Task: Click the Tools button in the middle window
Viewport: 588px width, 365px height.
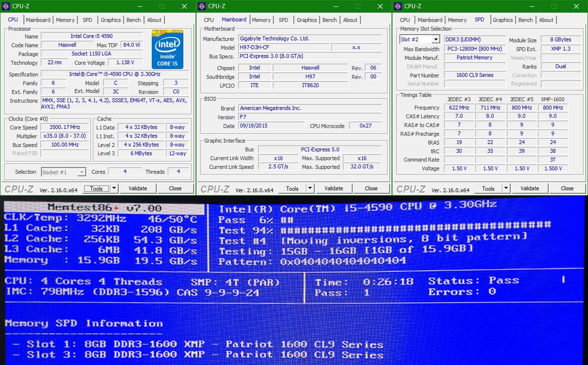Action: tap(292, 188)
